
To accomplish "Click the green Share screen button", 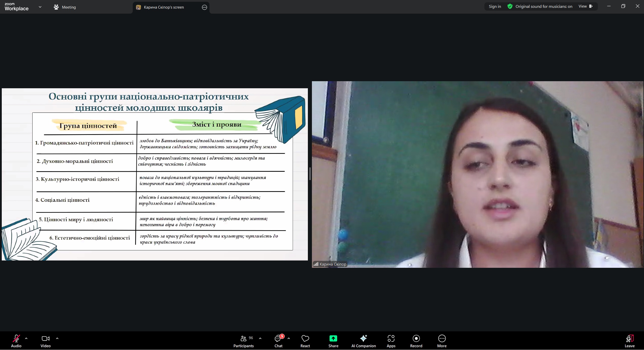I will [x=333, y=339].
